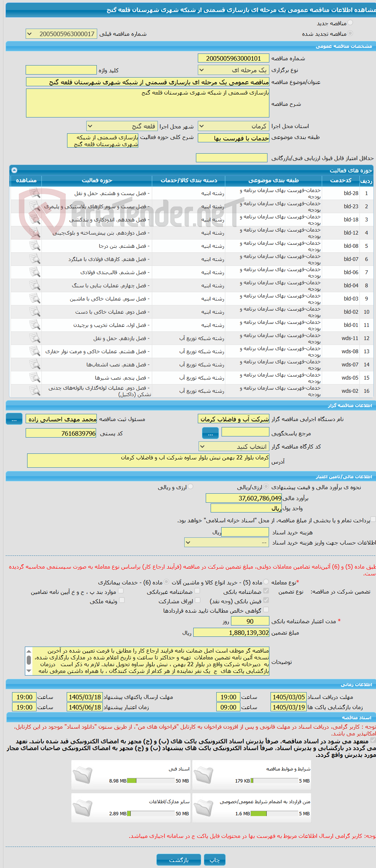
Task: Click the کدحدک column header
Action: tap(341, 180)
